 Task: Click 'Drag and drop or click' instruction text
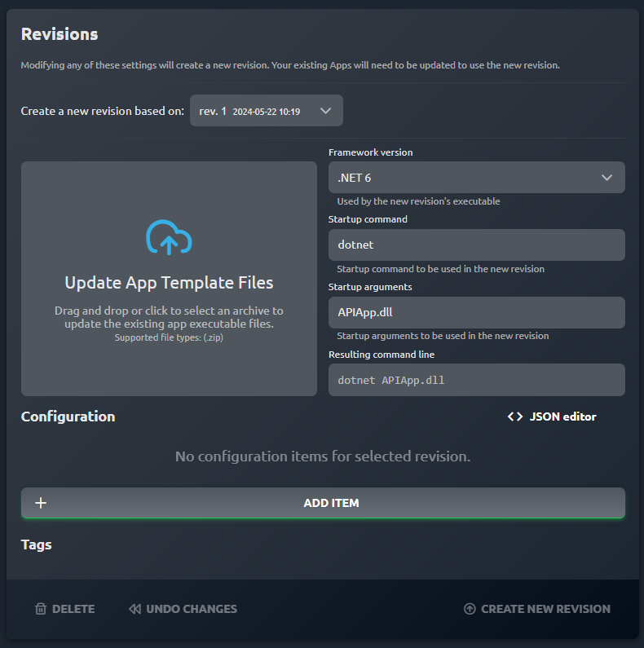(x=169, y=317)
